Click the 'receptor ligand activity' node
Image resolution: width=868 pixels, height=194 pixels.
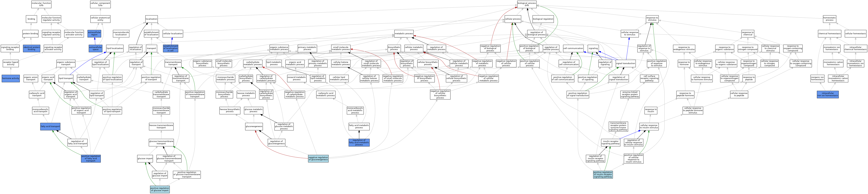[x=11, y=63]
